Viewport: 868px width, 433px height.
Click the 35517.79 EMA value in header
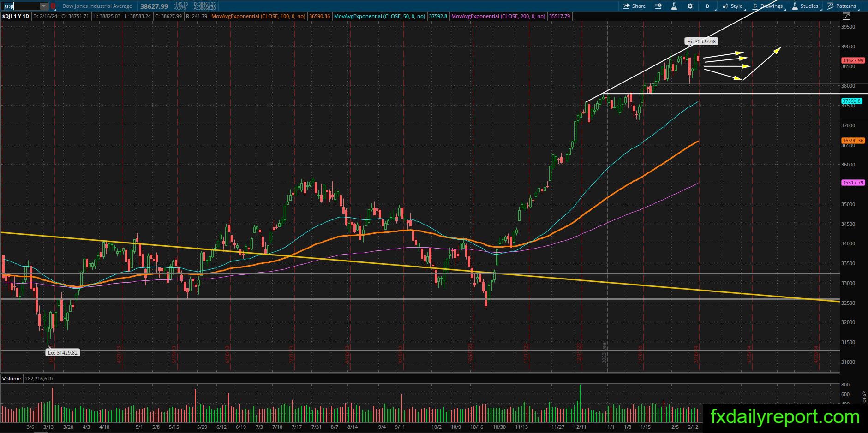pos(559,16)
